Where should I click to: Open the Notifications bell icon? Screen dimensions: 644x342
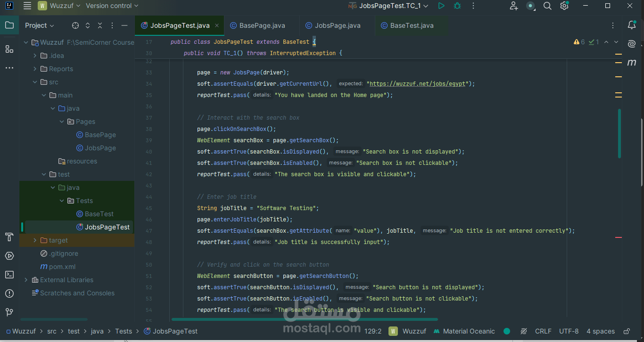point(632,25)
